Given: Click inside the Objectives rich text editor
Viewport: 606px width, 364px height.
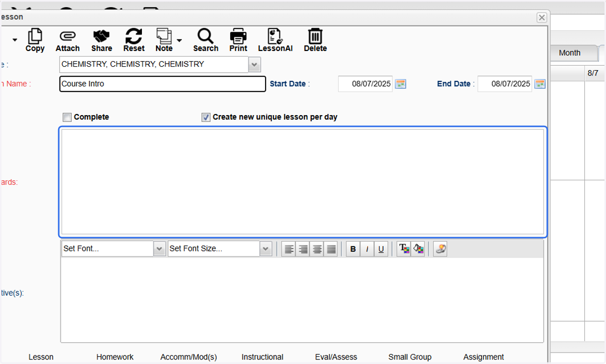Looking at the screenshot, I should [x=302, y=300].
